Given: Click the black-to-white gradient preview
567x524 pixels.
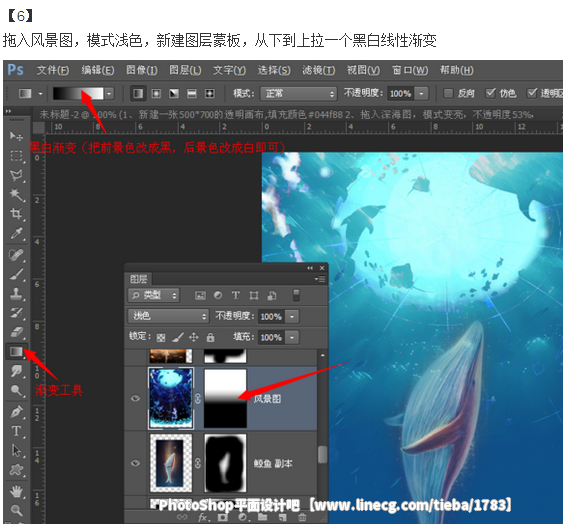Looking at the screenshot, I should coord(78,94).
